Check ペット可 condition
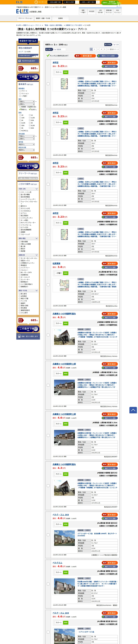Image resolution: width=138 pixels, height=644 pixels. click(20, 301)
